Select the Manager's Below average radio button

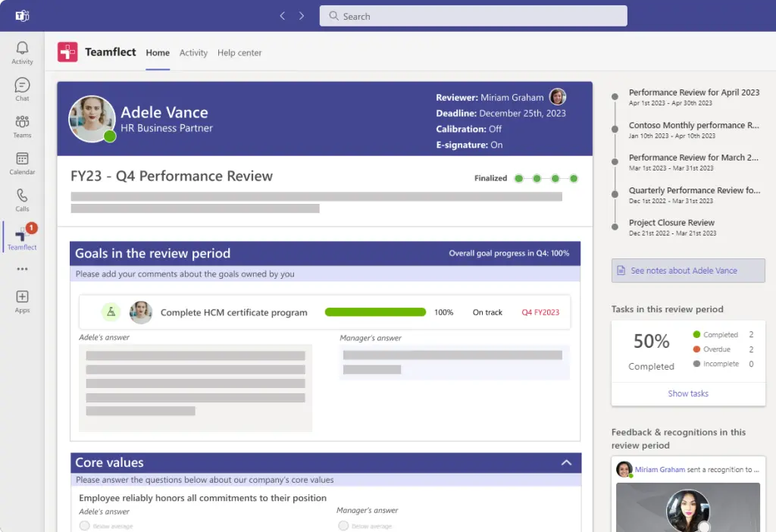tap(343, 525)
